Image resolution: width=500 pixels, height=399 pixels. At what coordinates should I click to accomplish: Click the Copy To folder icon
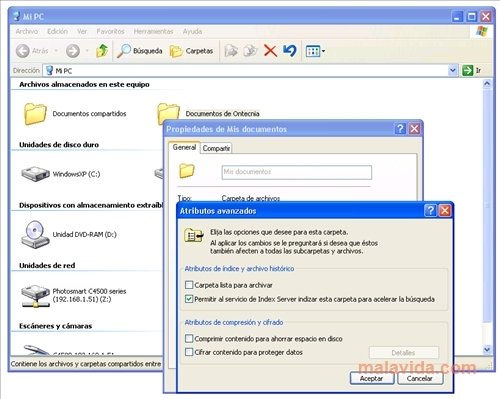pyautogui.click(x=250, y=51)
